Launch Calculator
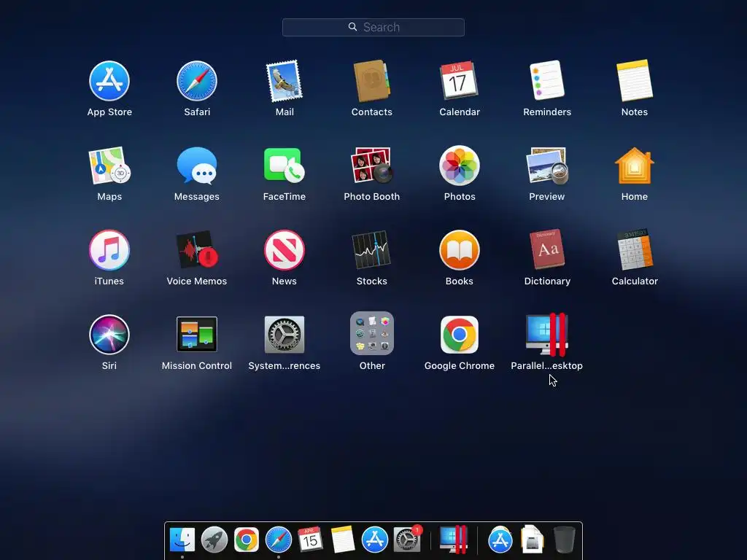 coord(635,249)
